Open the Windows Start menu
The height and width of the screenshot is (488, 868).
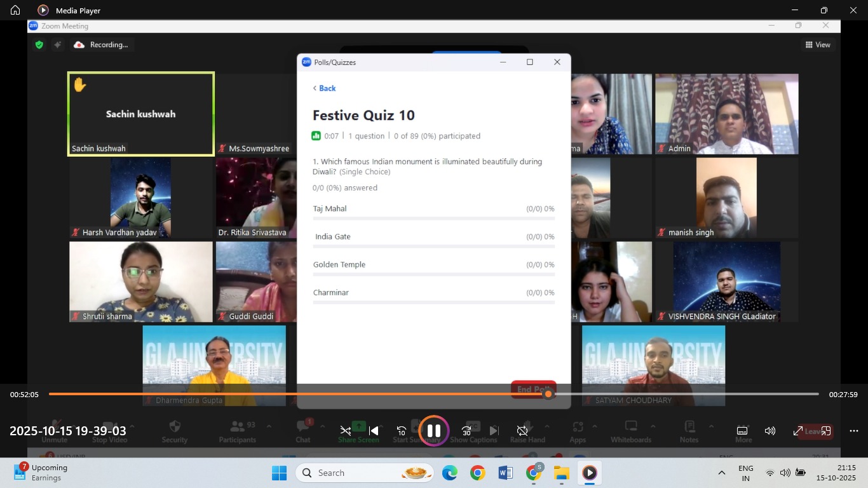click(x=280, y=473)
